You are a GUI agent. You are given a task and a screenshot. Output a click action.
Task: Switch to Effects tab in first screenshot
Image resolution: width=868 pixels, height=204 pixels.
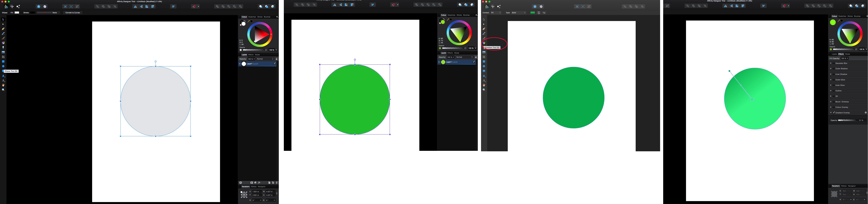pyautogui.click(x=251, y=54)
